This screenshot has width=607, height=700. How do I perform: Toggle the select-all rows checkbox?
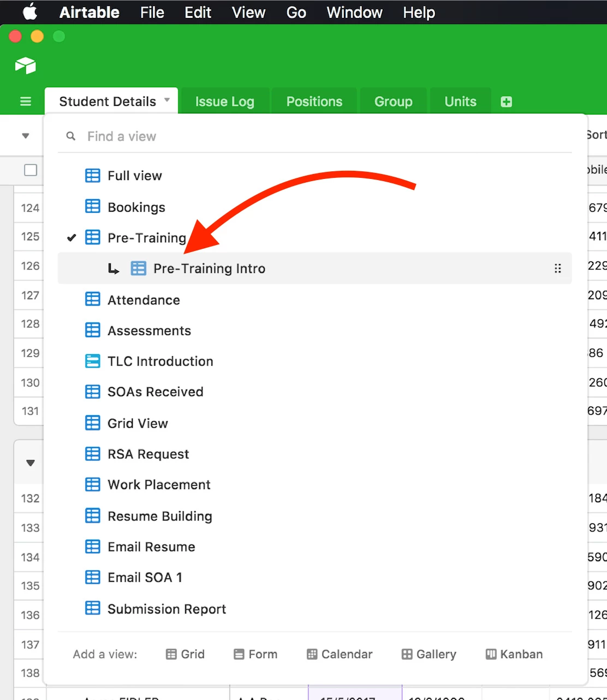(31, 170)
